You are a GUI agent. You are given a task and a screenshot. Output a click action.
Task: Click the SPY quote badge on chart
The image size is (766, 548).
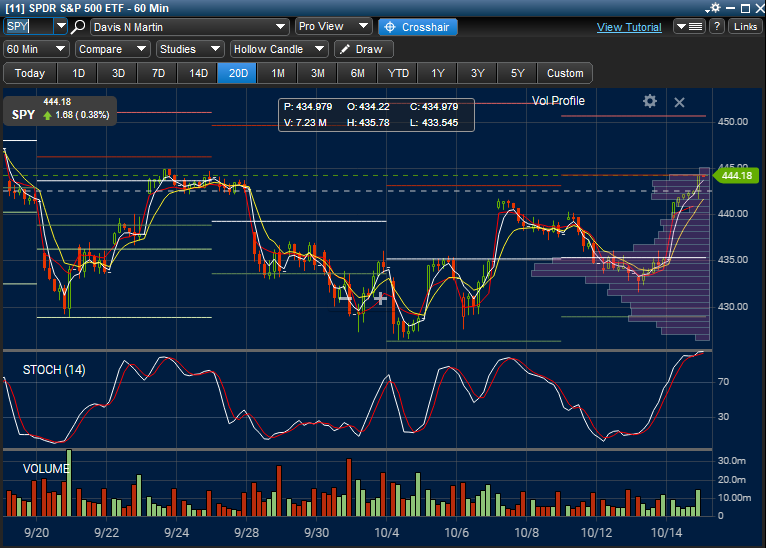pos(60,111)
